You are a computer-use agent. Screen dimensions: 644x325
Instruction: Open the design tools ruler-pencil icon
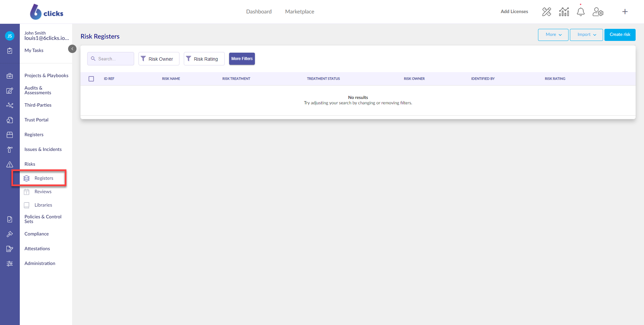click(x=546, y=12)
